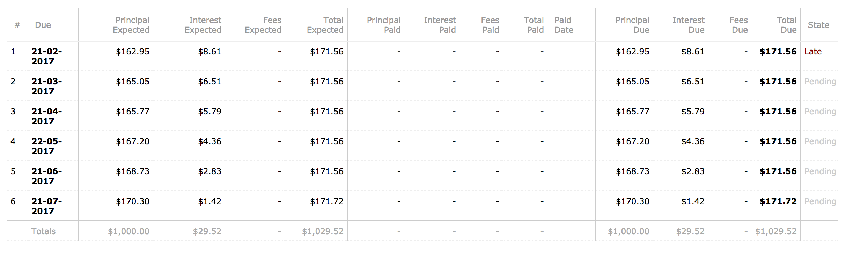Click the Late state label
This screenshot has width=868, height=253.
813,52
